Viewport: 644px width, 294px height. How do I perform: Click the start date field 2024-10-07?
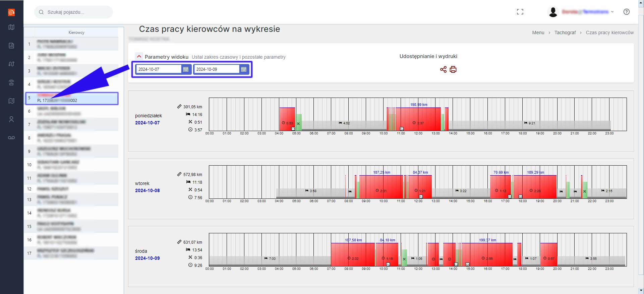159,69
